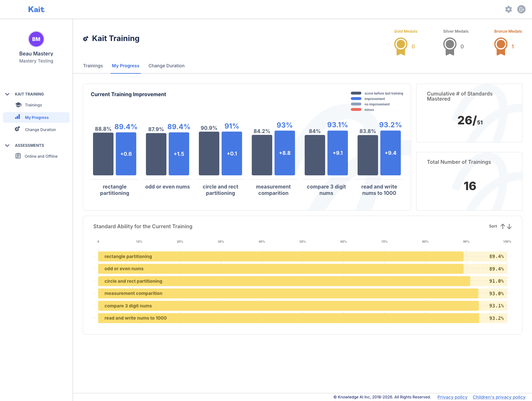532x401 pixels.
Task: Click the gear icon beside Kait Training title
Action: click(x=86, y=39)
